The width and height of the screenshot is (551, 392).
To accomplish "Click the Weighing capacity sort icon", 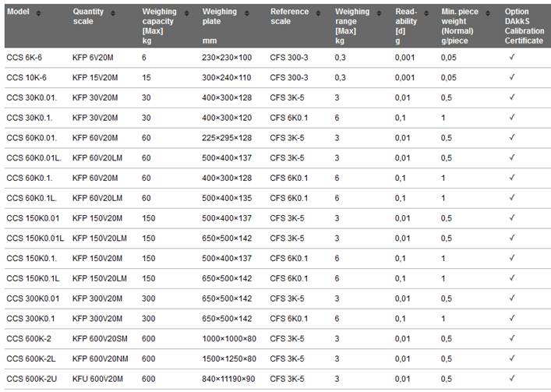I will pyautogui.click(x=186, y=13).
